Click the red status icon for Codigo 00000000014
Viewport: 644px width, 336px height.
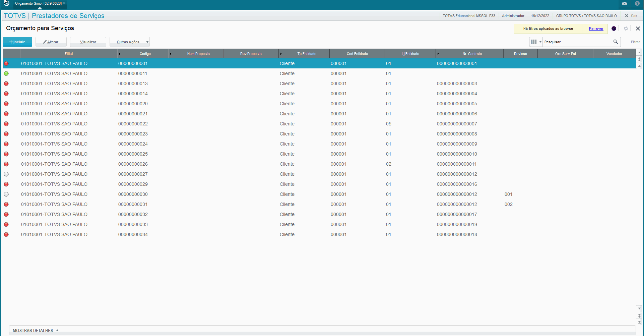[x=6, y=94]
